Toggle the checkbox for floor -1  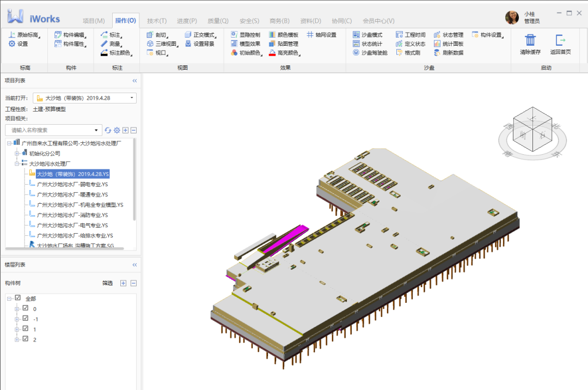(x=26, y=318)
